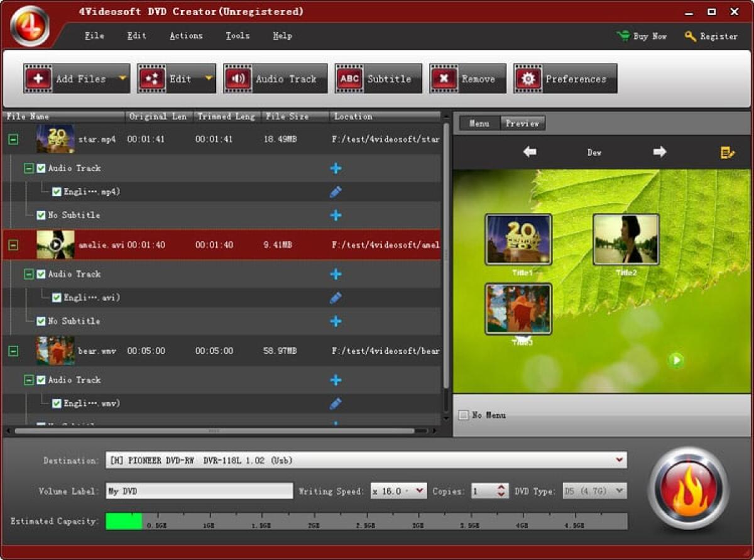Open the Subtitle tool in the toolbar
The image size is (754, 560).
[x=378, y=78]
